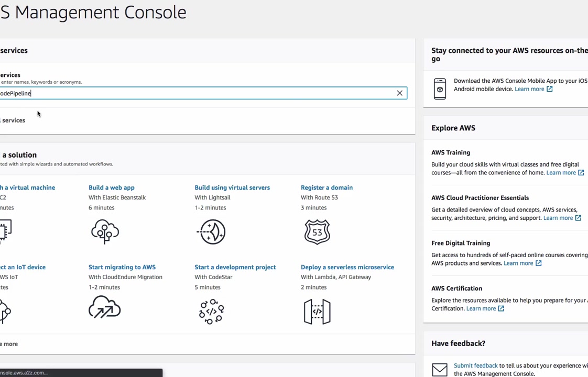Click the Elastic Beanstalk tree cloud icon
This screenshot has height=377, width=588.
[105, 231]
